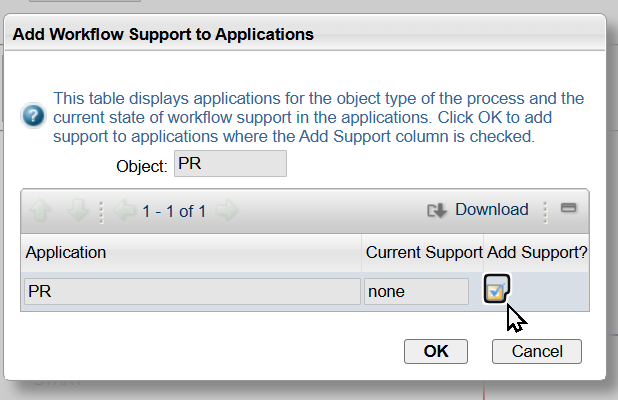This screenshot has width=618, height=400.
Task: Cancel the Add Workflow Support dialog
Action: [537, 351]
